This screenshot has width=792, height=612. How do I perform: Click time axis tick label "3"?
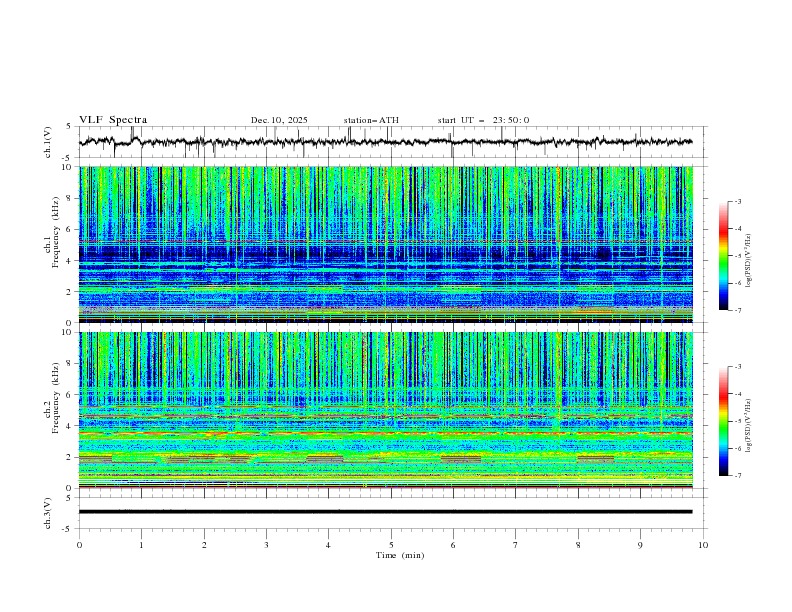point(266,545)
